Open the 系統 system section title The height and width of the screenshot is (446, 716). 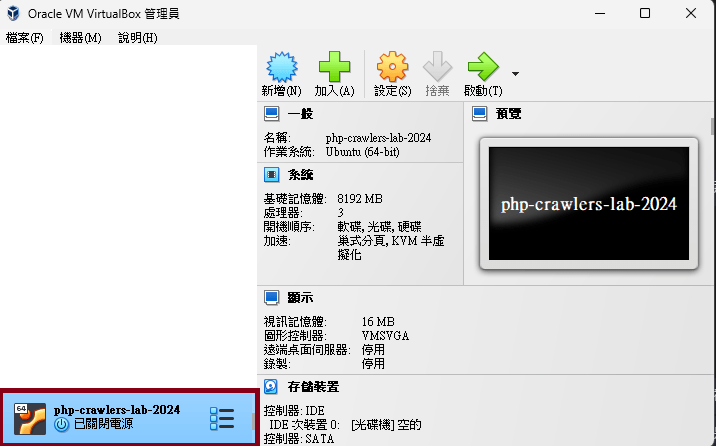point(300,175)
